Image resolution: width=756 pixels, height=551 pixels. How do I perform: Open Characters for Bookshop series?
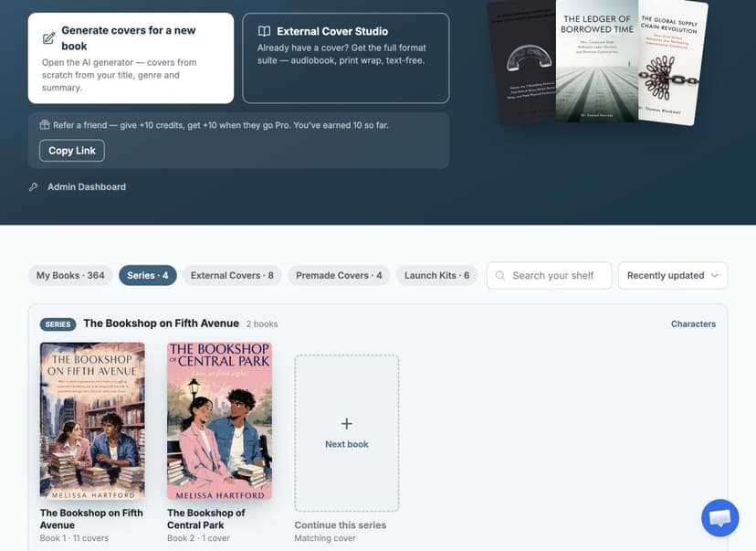tap(693, 323)
